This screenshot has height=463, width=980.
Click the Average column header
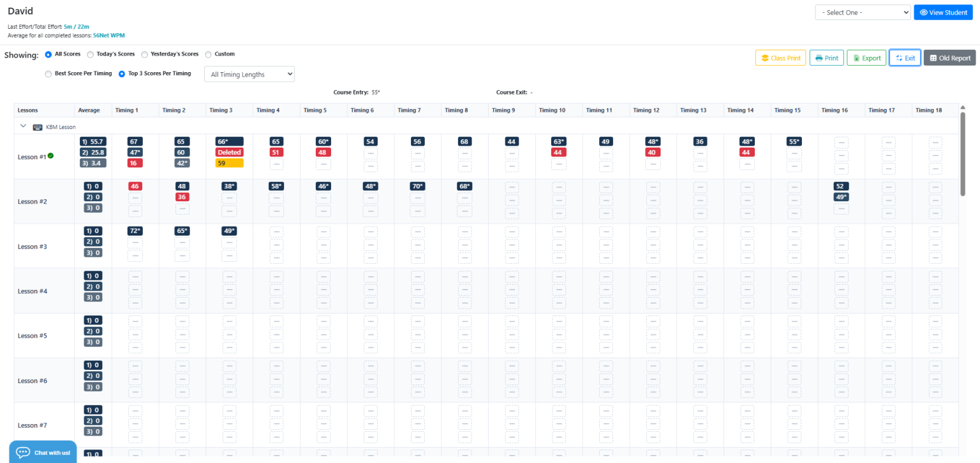coord(89,110)
